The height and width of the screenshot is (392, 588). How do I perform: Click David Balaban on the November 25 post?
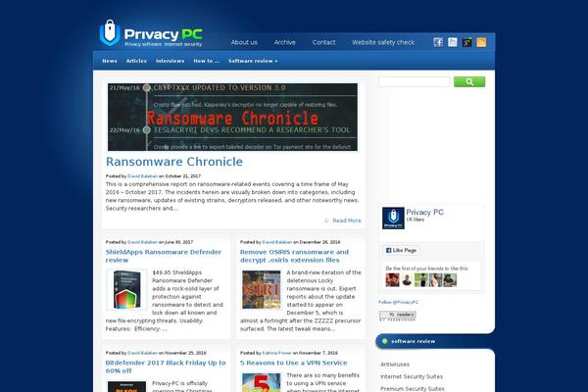tap(142, 353)
